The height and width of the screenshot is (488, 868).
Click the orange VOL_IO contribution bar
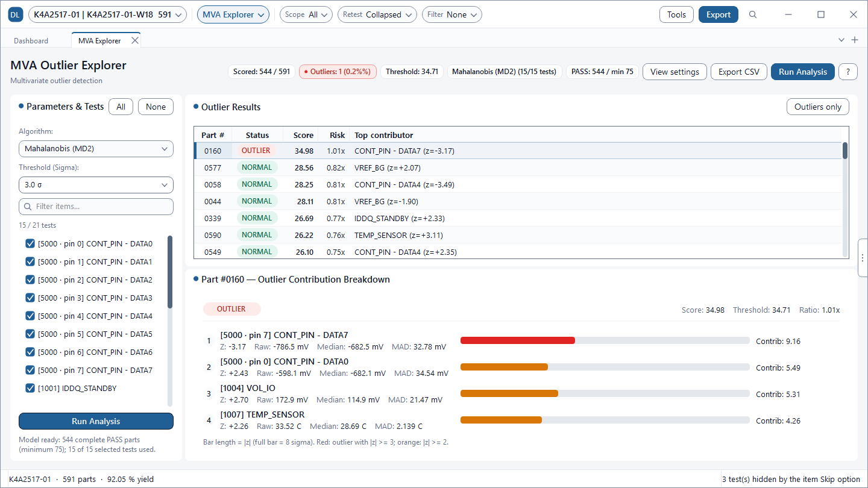509,393
